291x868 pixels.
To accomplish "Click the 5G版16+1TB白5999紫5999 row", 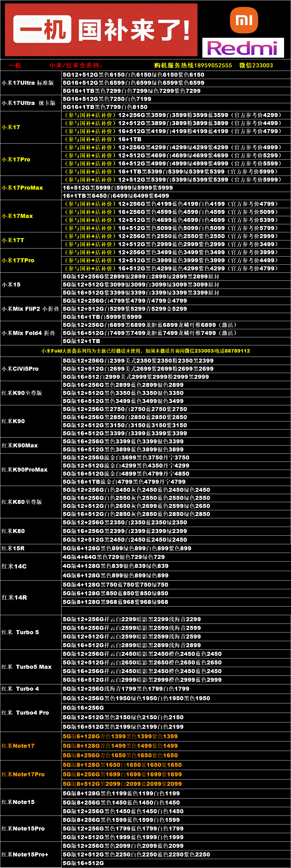I will [176, 317].
